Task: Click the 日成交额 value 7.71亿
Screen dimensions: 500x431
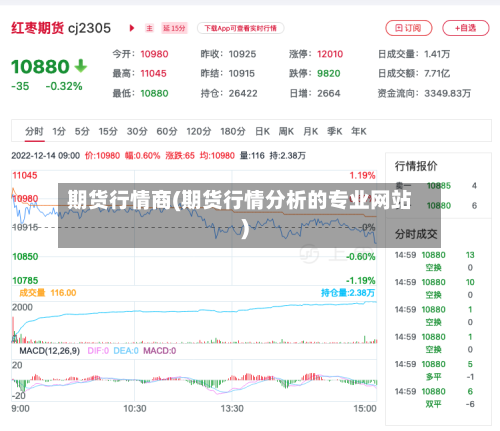Action: coord(437,73)
